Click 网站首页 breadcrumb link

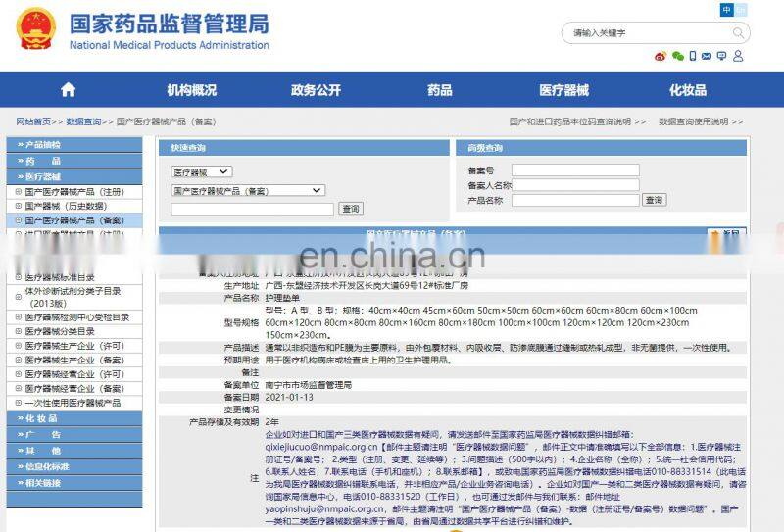[x=33, y=122]
